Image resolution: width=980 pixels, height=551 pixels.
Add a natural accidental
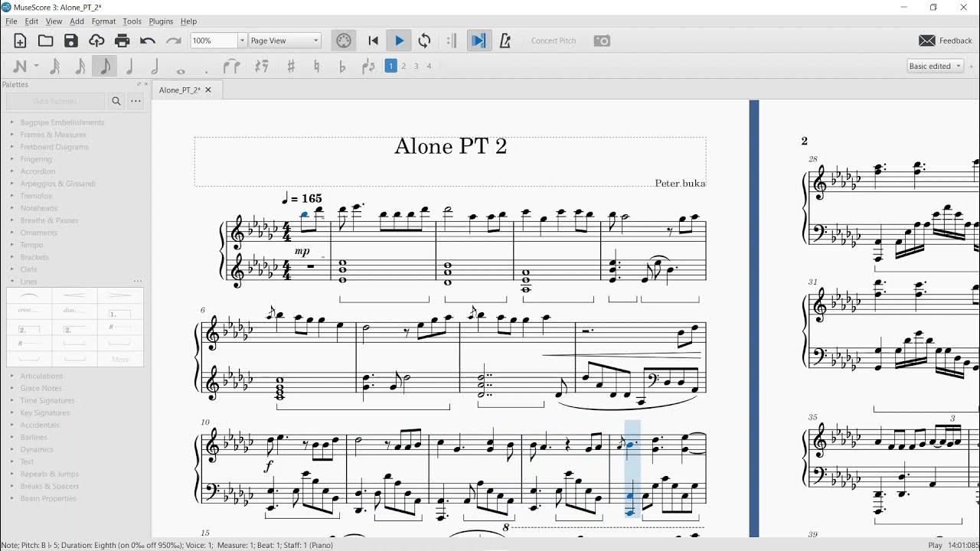(x=316, y=67)
